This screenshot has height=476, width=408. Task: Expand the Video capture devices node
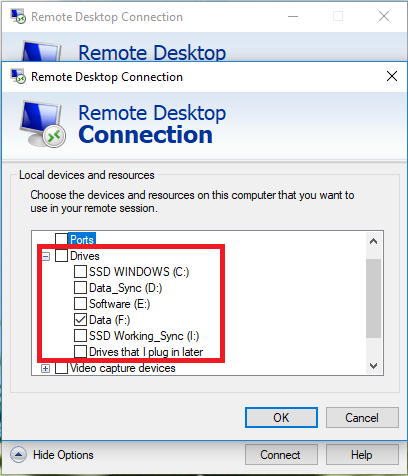point(46,368)
